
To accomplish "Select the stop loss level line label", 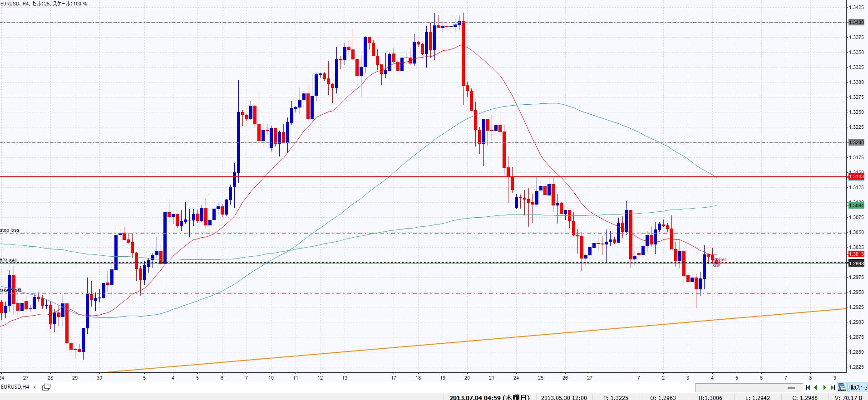I will point(10,230).
